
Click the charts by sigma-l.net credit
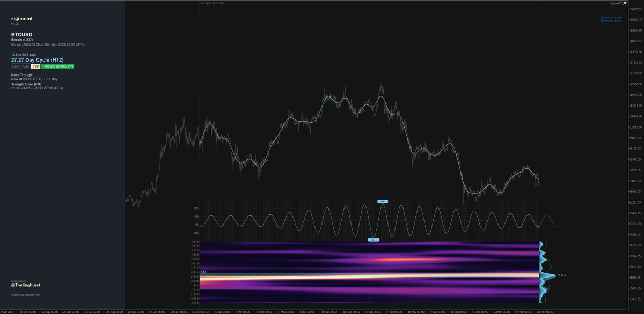pyautogui.click(x=26, y=294)
